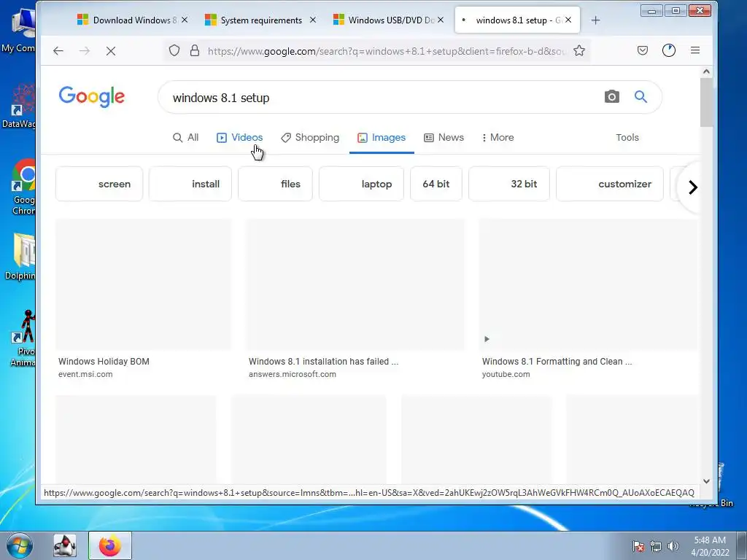The image size is (747, 560).
Task: Open Windows 8.1 Formatting and Clean thumbnail
Action: pos(589,284)
